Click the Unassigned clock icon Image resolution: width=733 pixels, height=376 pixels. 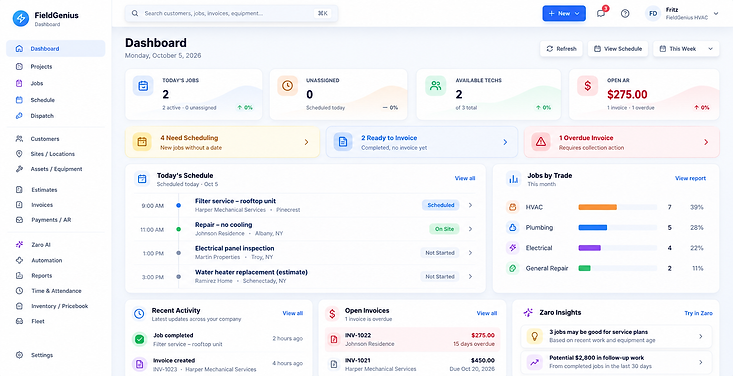(x=287, y=86)
